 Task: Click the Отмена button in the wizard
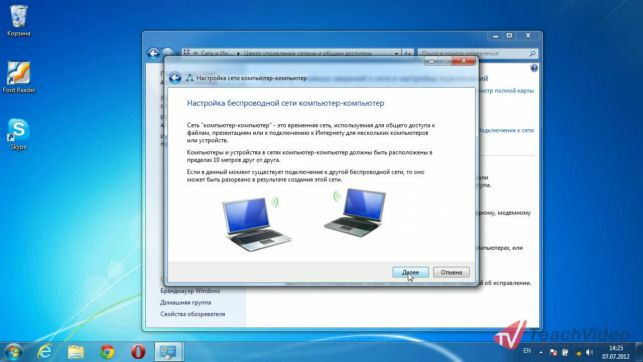click(x=451, y=272)
